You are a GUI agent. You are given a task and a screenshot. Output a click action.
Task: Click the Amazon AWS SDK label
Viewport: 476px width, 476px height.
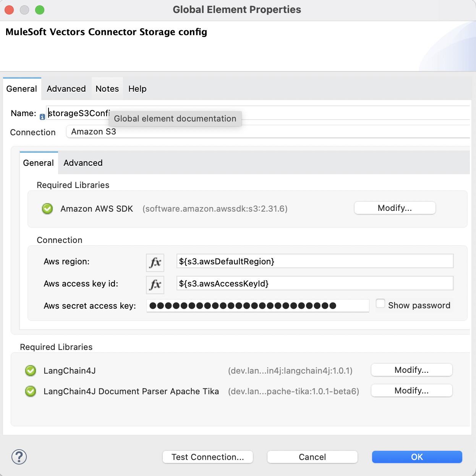point(97,209)
